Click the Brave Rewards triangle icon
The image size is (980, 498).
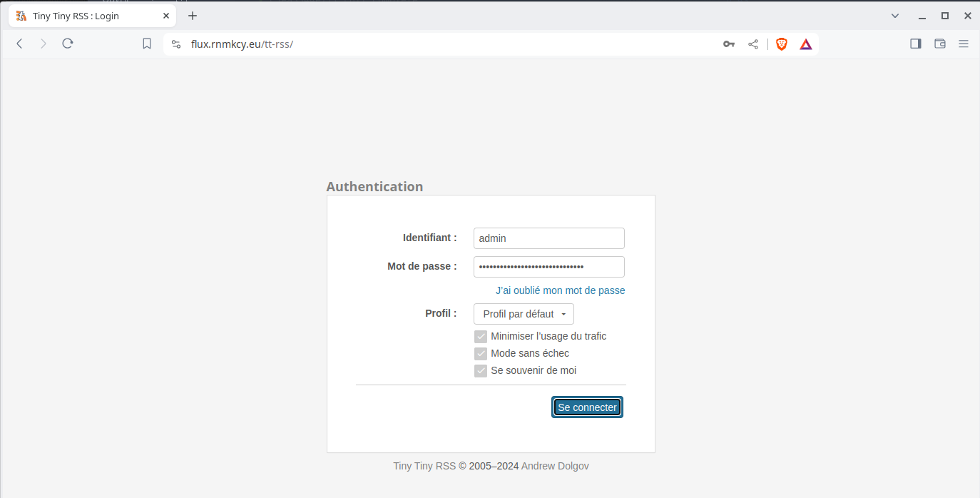tap(806, 44)
